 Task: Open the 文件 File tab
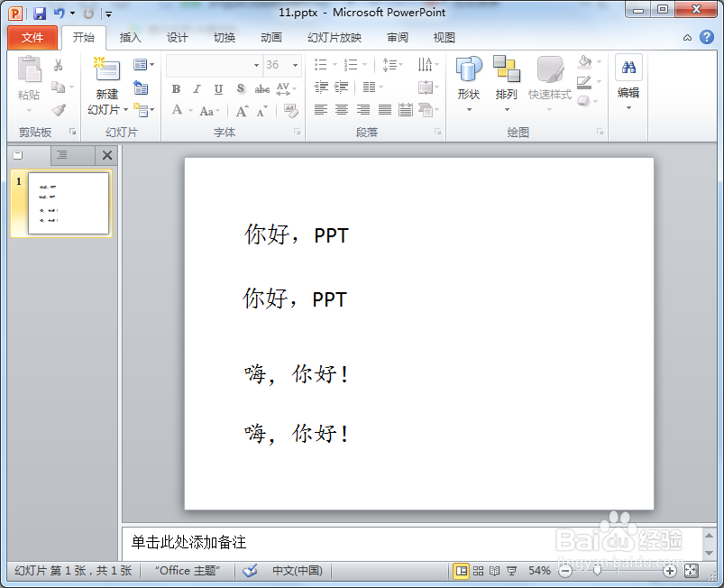click(32, 37)
